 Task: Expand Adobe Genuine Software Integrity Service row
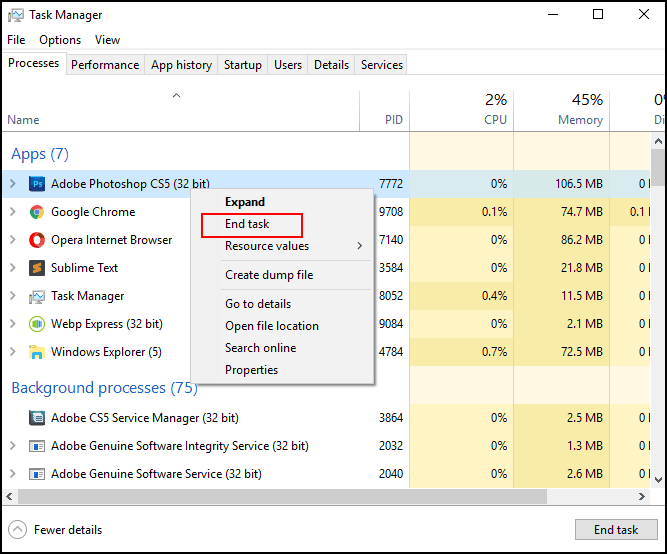[13, 446]
